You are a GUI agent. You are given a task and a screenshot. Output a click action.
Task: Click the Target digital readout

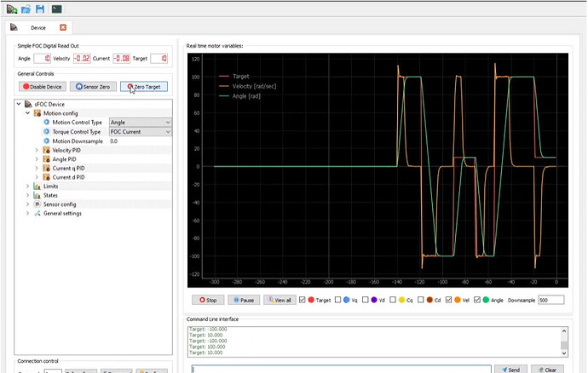[x=159, y=59]
